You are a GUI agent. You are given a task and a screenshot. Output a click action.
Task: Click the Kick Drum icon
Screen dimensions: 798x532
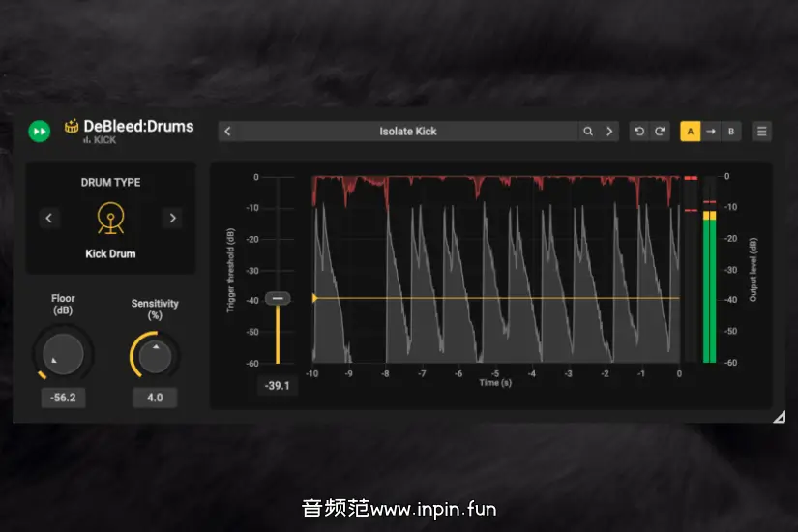(x=110, y=218)
